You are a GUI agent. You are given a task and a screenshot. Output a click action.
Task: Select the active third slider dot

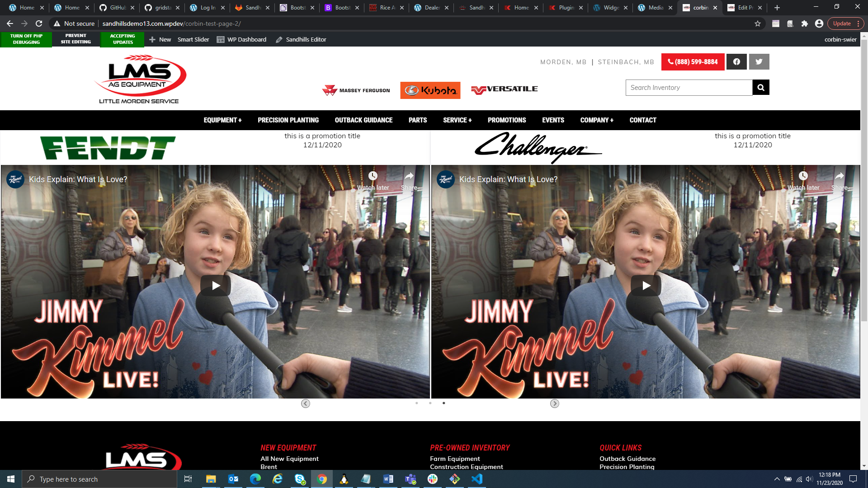(x=444, y=403)
